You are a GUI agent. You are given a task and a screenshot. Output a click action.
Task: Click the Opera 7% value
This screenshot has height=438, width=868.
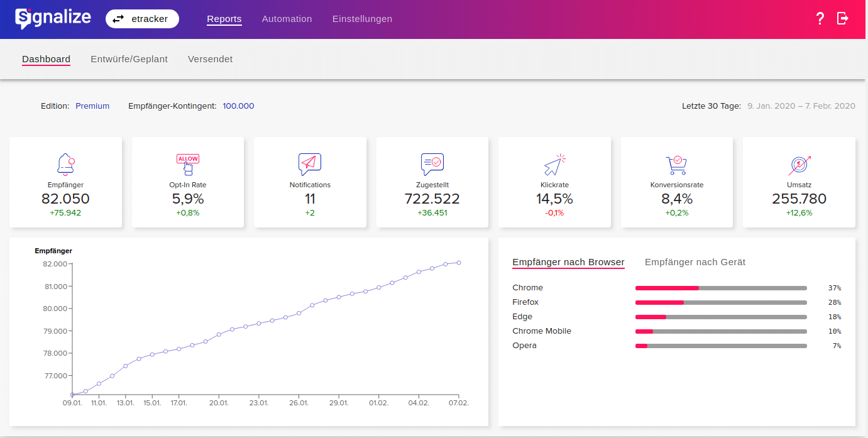click(837, 346)
